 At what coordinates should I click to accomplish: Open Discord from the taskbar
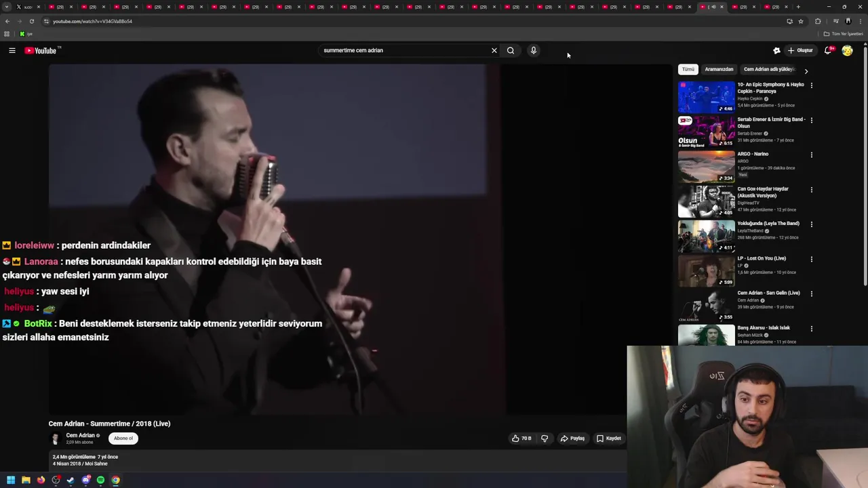click(x=86, y=480)
